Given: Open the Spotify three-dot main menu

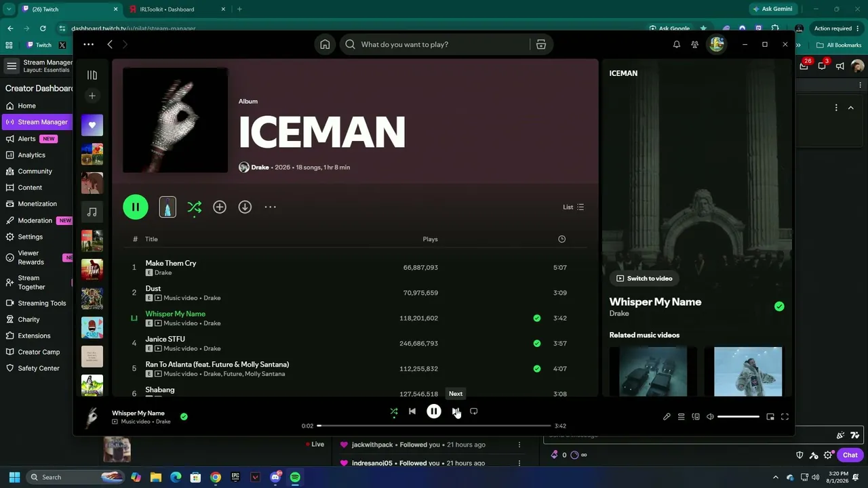Looking at the screenshot, I should (x=89, y=45).
